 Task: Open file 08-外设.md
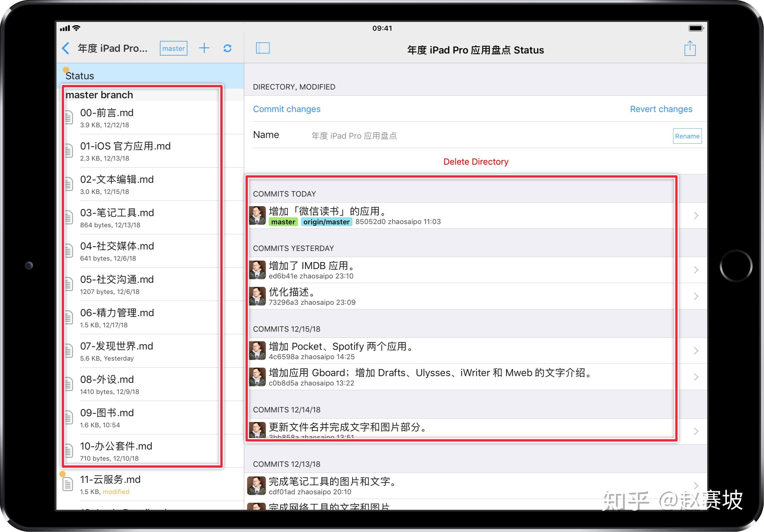point(150,384)
